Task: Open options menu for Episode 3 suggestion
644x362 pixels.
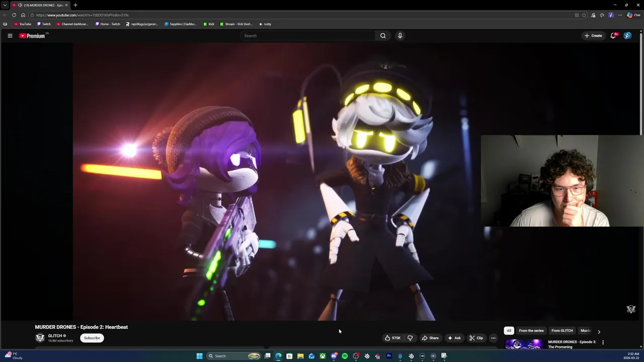Action: click(x=603, y=342)
